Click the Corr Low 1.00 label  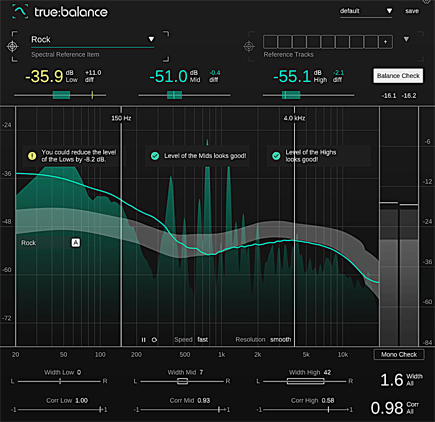tap(67, 400)
